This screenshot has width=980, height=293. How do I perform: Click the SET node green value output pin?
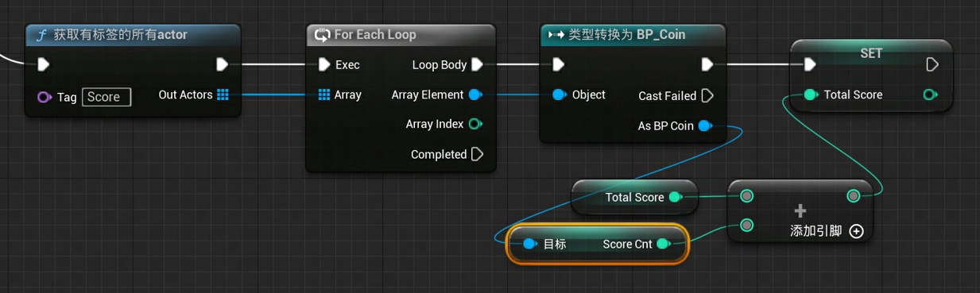[x=930, y=94]
